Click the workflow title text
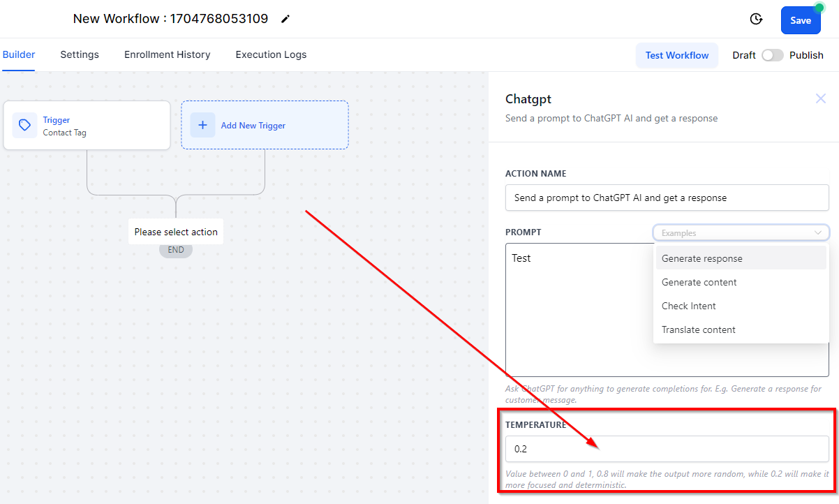This screenshot has height=504, width=839. pyautogui.click(x=170, y=19)
